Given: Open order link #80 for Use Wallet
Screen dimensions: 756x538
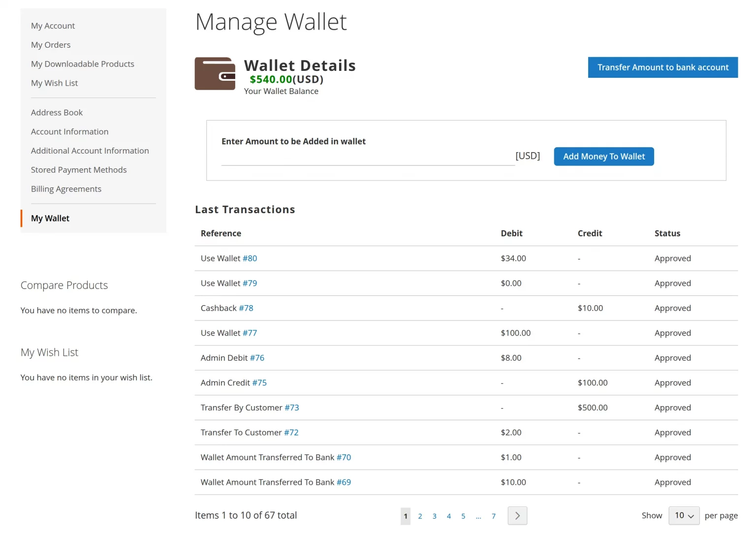Looking at the screenshot, I should click(250, 258).
